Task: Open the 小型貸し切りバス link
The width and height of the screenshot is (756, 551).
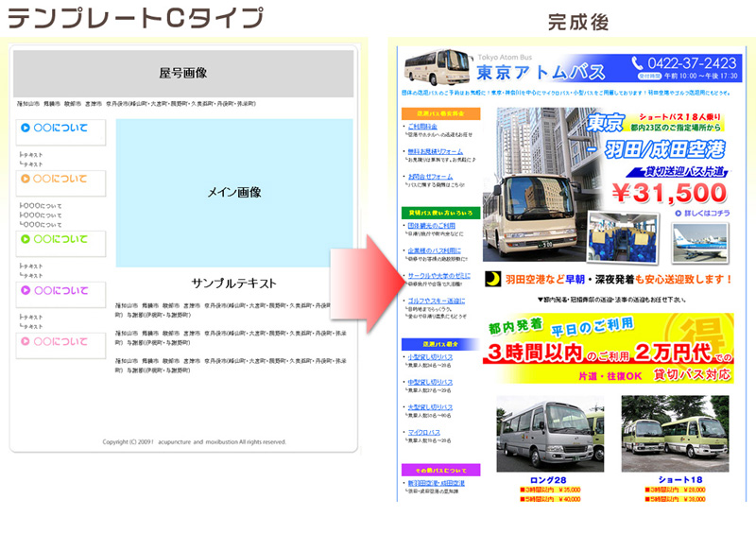Action: (x=430, y=357)
